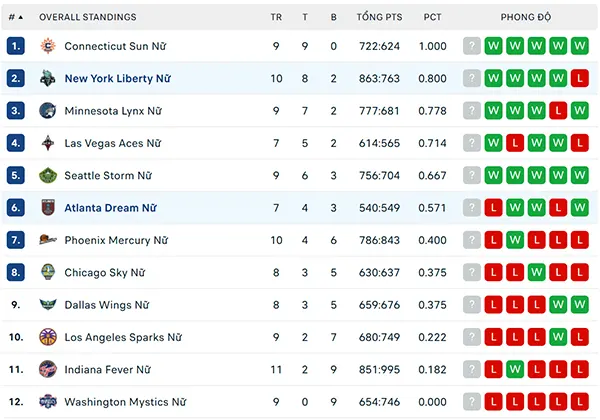Screen dimensions: 600x420
Task: Open the Las Vegas Aces Nữ team link
Action: (112, 143)
